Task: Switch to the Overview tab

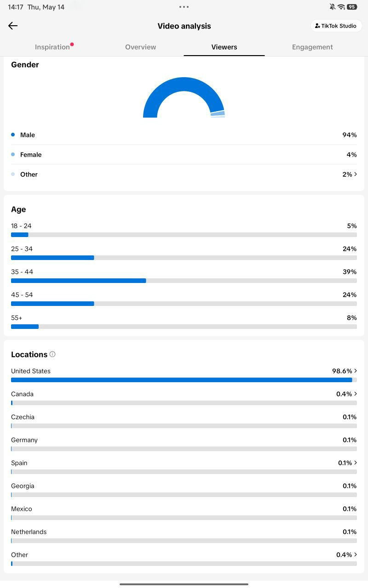Action: pyautogui.click(x=140, y=47)
